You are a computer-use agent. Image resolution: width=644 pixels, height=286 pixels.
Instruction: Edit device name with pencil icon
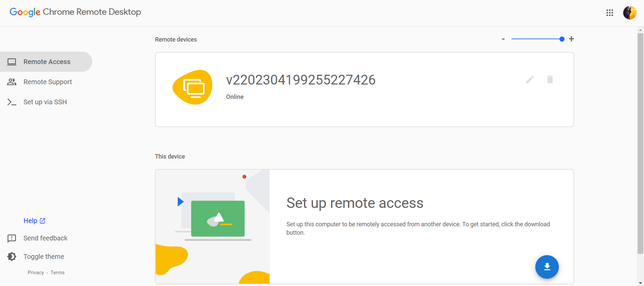[530, 79]
